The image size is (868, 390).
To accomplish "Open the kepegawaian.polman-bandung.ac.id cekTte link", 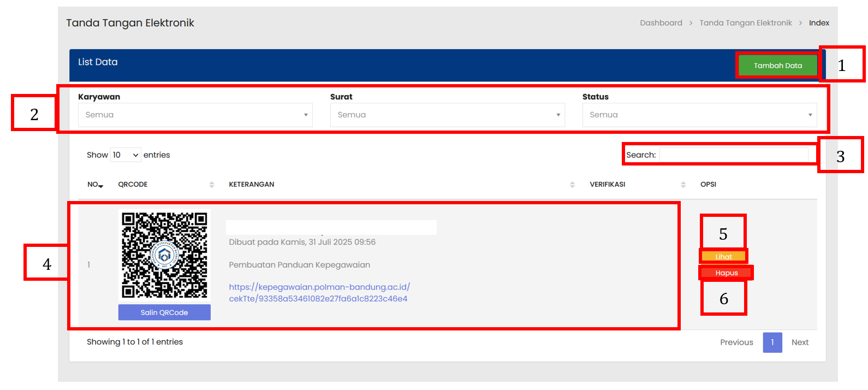I will (x=319, y=293).
